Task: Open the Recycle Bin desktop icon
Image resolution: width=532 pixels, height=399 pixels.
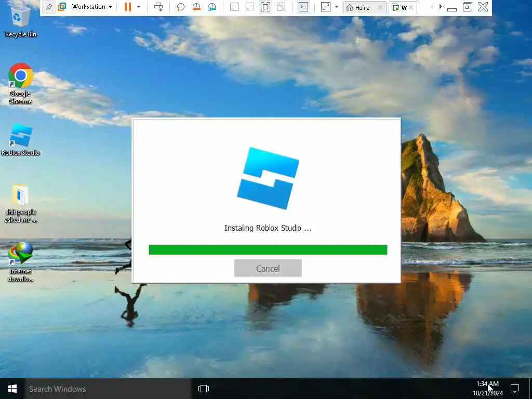Action: [x=21, y=20]
